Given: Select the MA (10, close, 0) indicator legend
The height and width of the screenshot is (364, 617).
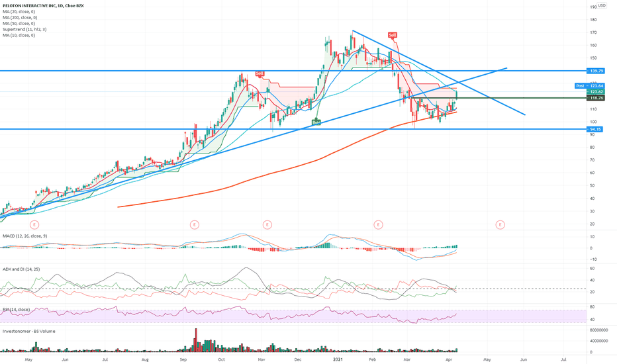Looking at the screenshot, I should 19,36.
